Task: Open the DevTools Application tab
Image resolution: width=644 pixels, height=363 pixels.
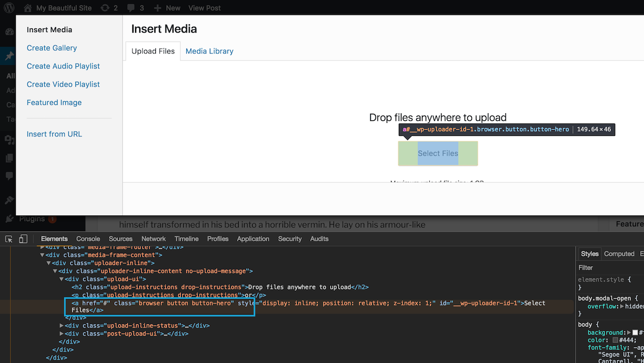Action: [x=253, y=239]
